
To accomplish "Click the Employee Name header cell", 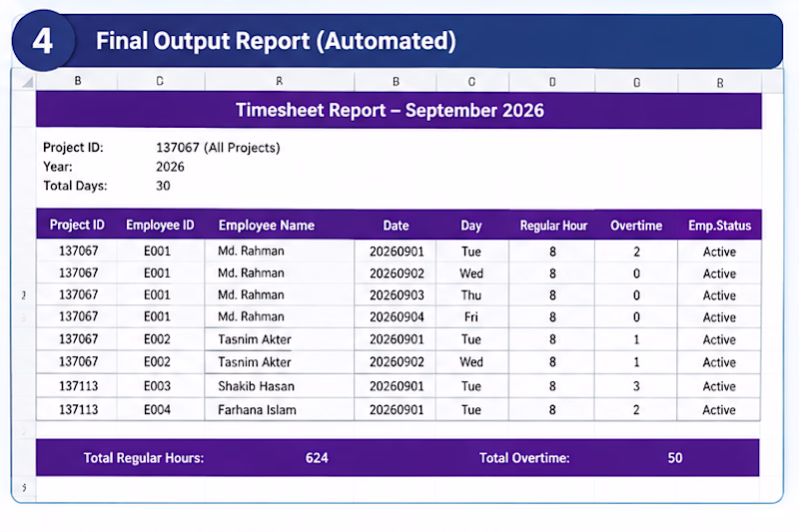I will point(267,225).
